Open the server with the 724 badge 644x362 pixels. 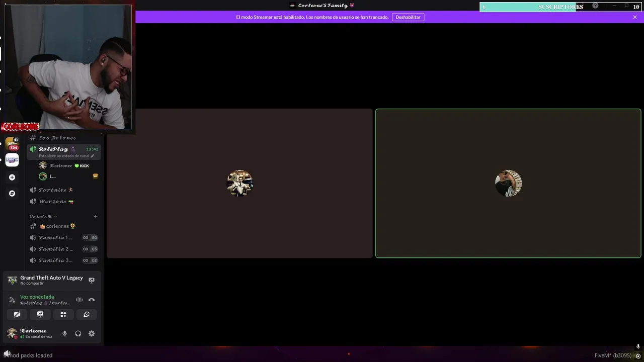tap(12, 144)
